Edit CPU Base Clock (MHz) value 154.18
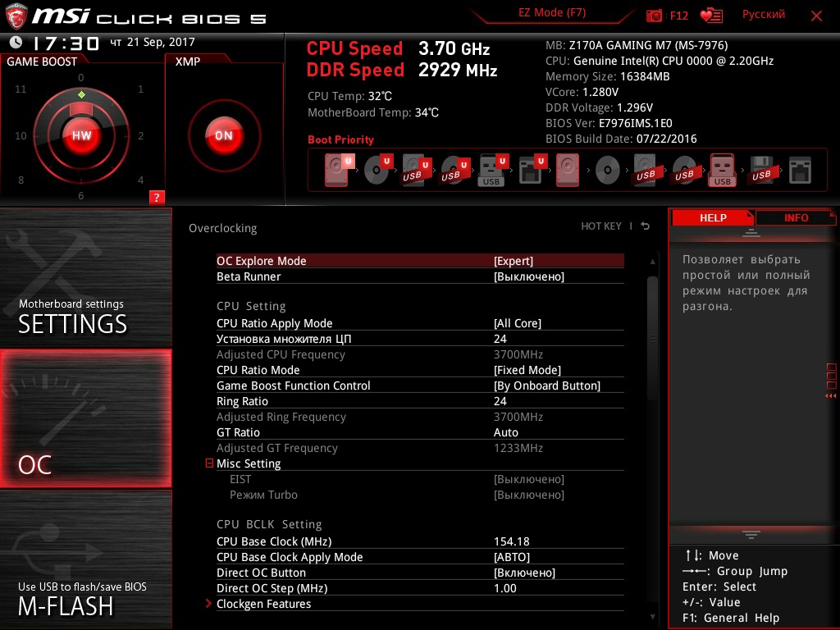Viewport: 840px width, 630px height. point(512,541)
